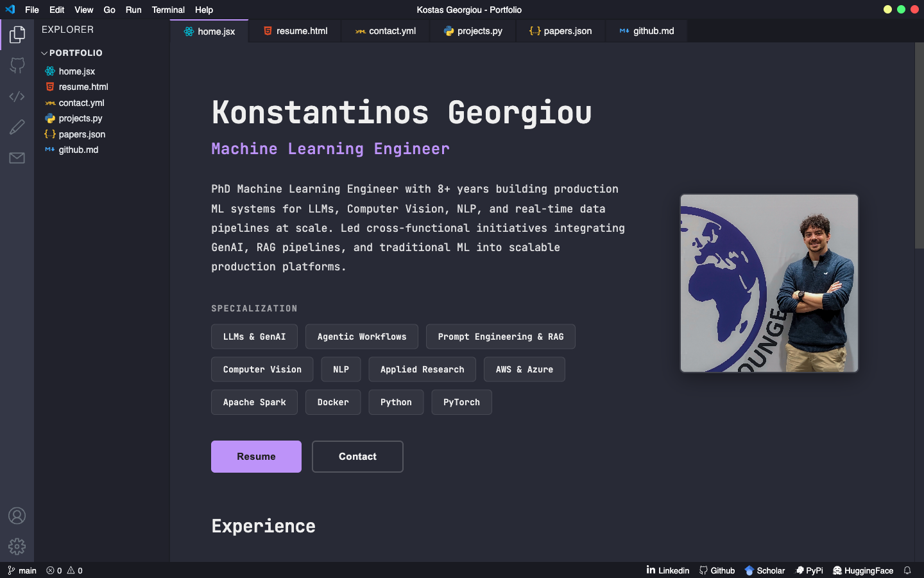
Task: Click the PyTorch tag
Action: tap(461, 402)
